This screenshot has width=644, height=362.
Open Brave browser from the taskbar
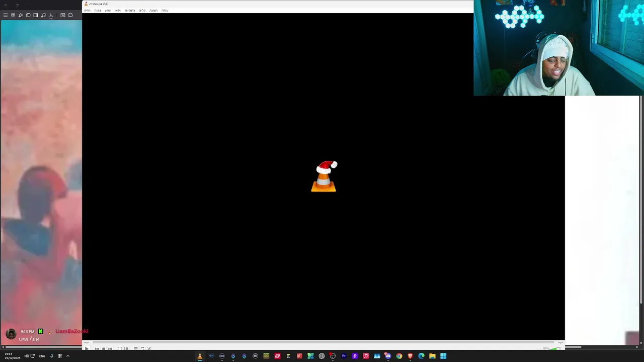pyautogui.click(x=410, y=356)
